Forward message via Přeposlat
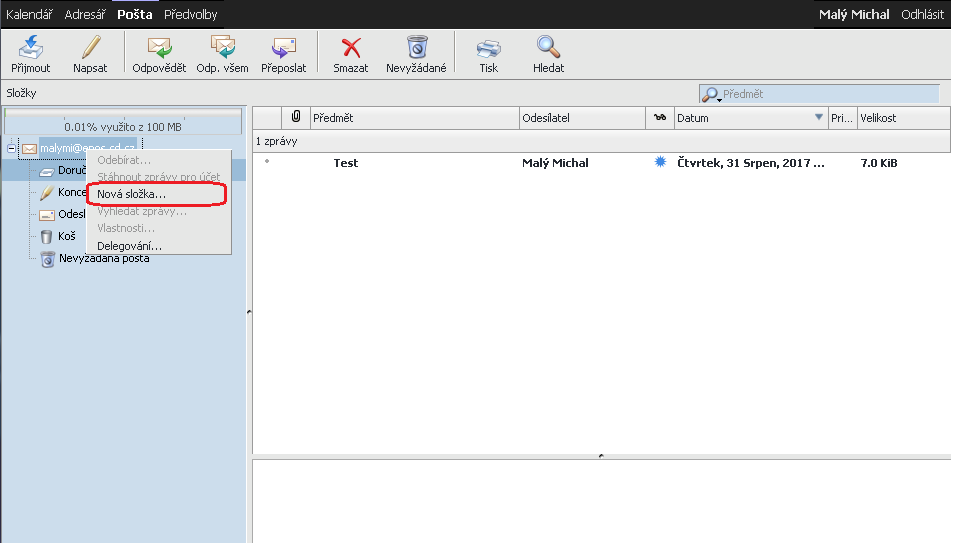Screen dimensions: 954x543 (x=284, y=54)
